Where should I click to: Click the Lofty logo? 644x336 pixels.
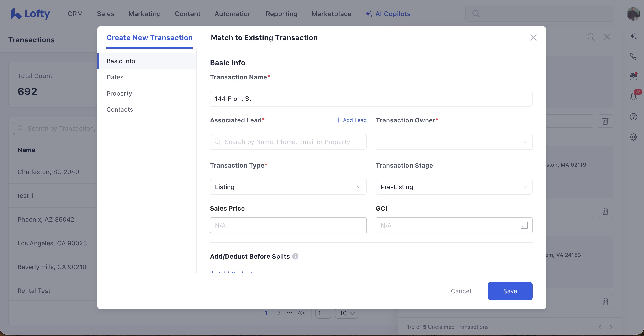[x=30, y=14]
